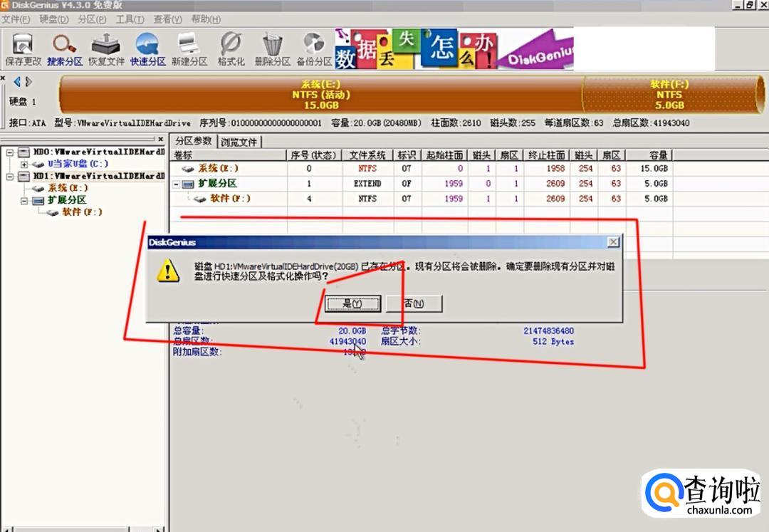Click the 文件系统 column header
This screenshot has width=769, height=532.
368,155
